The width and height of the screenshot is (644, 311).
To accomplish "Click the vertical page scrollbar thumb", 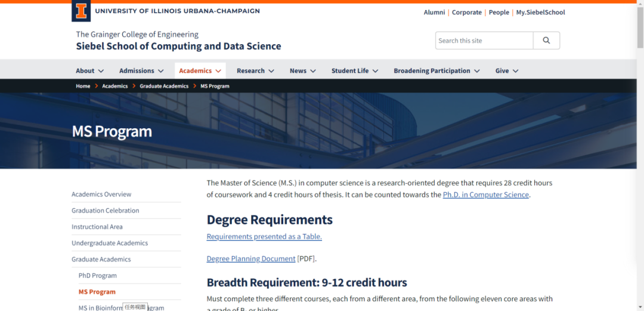I will [640, 27].
